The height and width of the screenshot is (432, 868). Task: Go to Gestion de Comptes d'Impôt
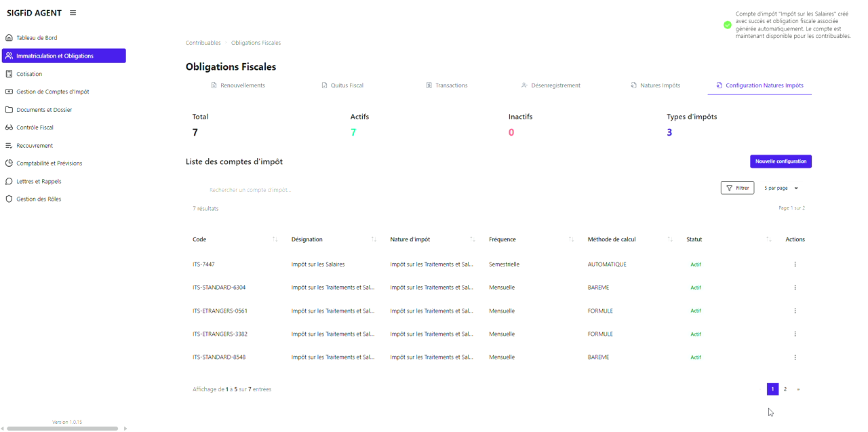(52, 92)
